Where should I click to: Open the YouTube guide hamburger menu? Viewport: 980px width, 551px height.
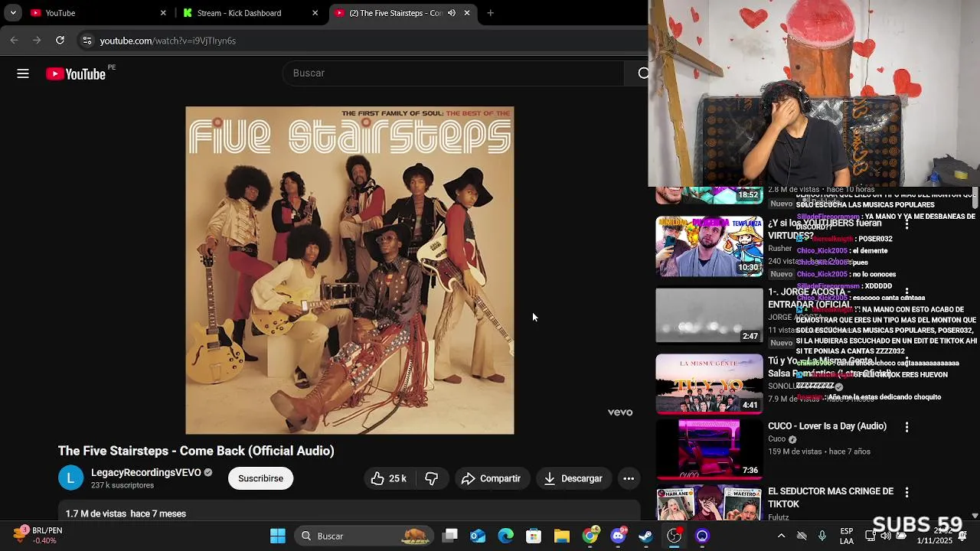pos(23,73)
